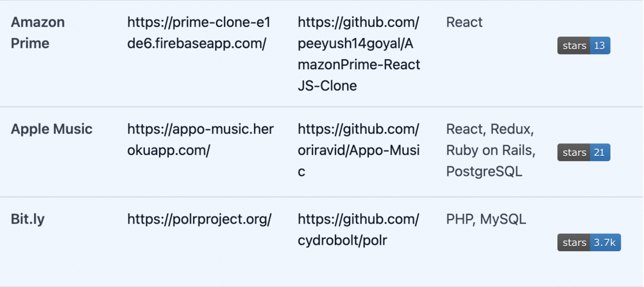Open the prime-clone firebaseapp demo link

click(199, 32)
